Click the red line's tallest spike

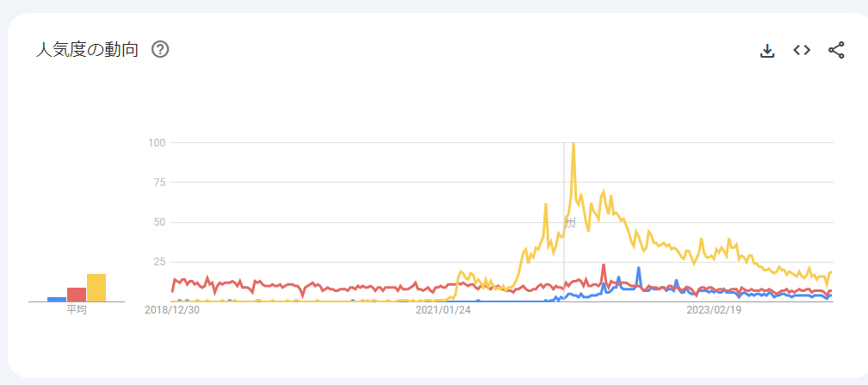click(x=604, y=265)
